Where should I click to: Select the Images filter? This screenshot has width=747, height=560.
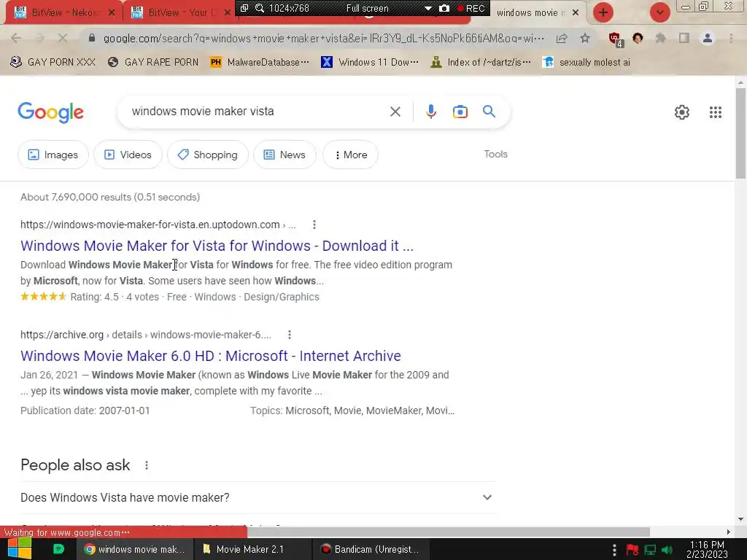(53, 155)
